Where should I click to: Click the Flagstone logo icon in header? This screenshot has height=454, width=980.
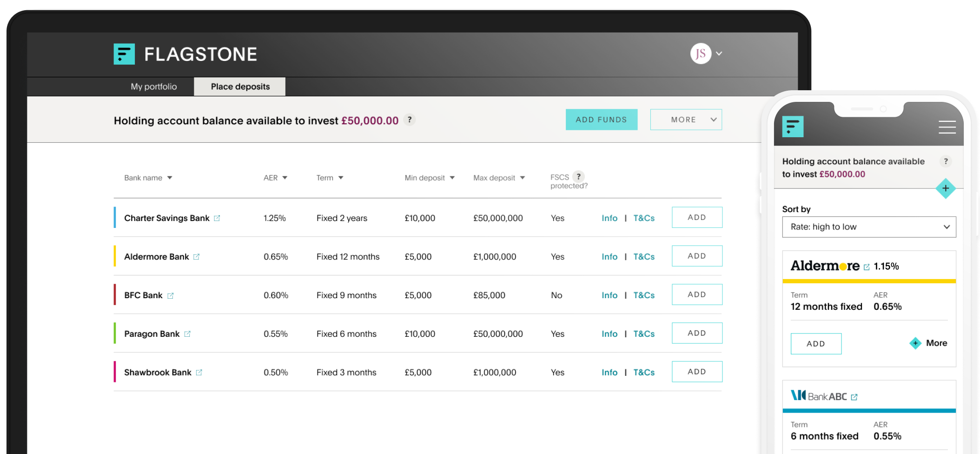click(x=124, y=54)
